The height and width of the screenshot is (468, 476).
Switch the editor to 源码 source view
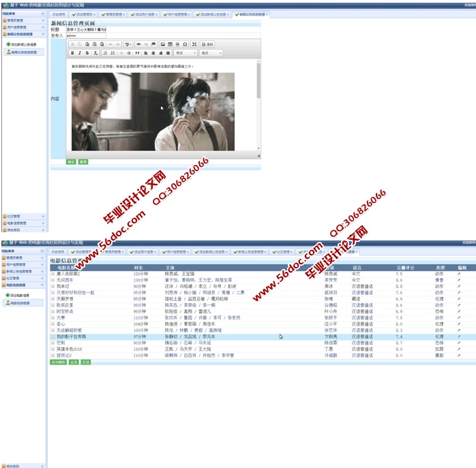[x=207, y=44]
